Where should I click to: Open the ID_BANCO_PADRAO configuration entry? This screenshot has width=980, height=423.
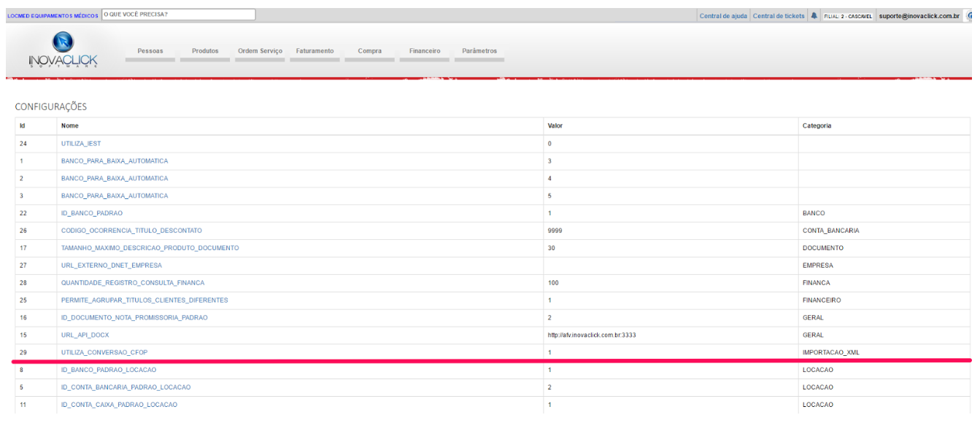(92, 213)
